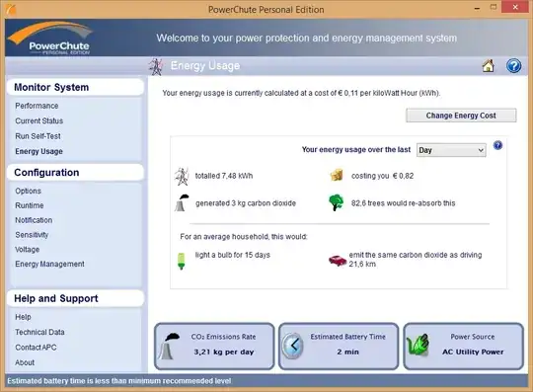Click 'costing you € 0,82' text
The image size is (533, 392).
[x=382, y=176]
